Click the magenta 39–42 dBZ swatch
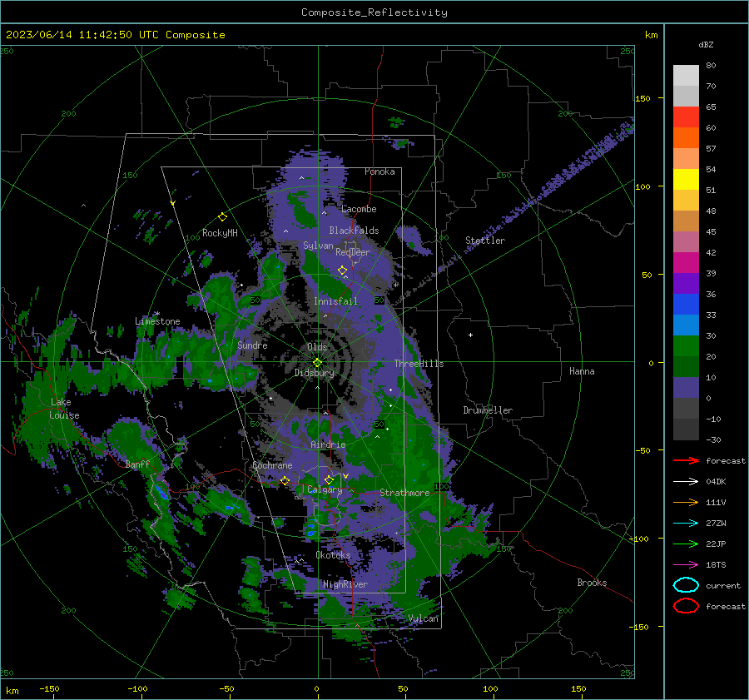The image size is (749, 700). (686, 263)
